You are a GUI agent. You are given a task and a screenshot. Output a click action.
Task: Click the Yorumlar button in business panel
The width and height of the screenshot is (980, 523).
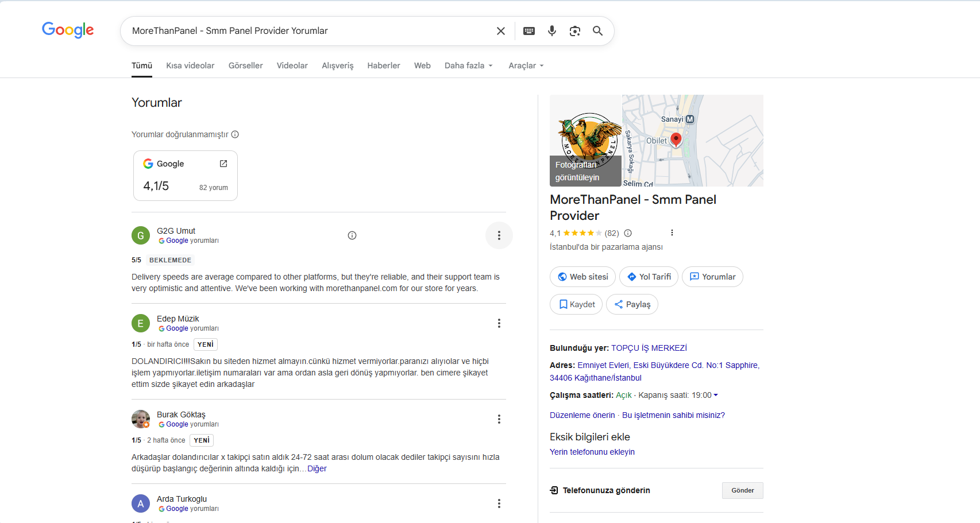pos(712,277)
